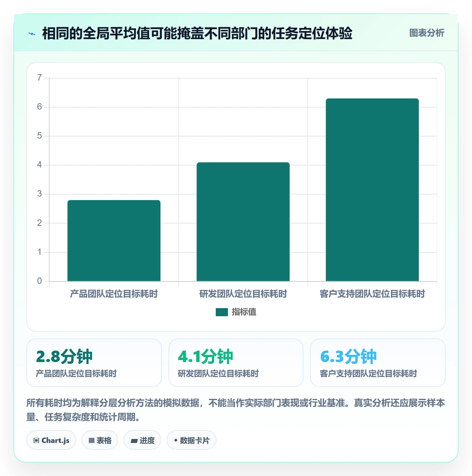Click the 图表分析 label in the header
Viewport: 472px width, 476px height.
(426, 33)
